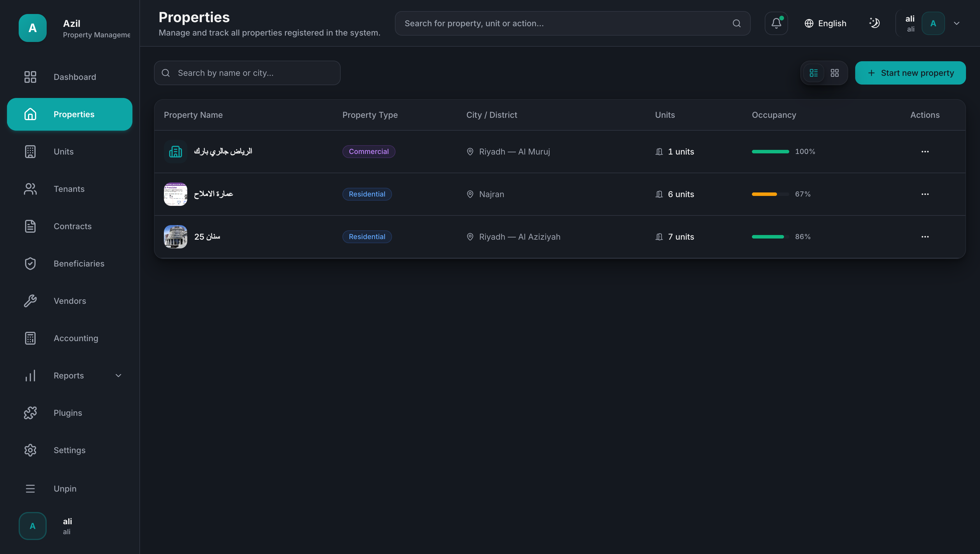Focus the global search field
Viewport: 980px width, 554px height.
click(573, 23)
